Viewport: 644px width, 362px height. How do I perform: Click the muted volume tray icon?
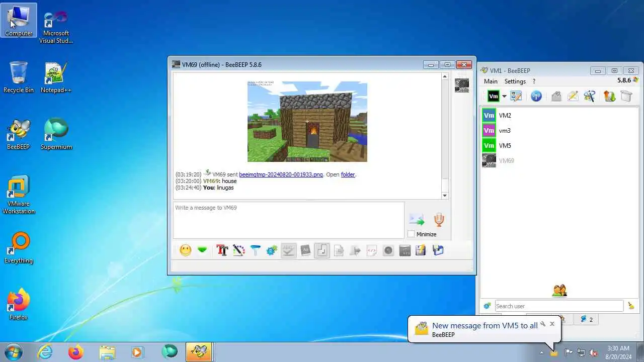[593, 352]
